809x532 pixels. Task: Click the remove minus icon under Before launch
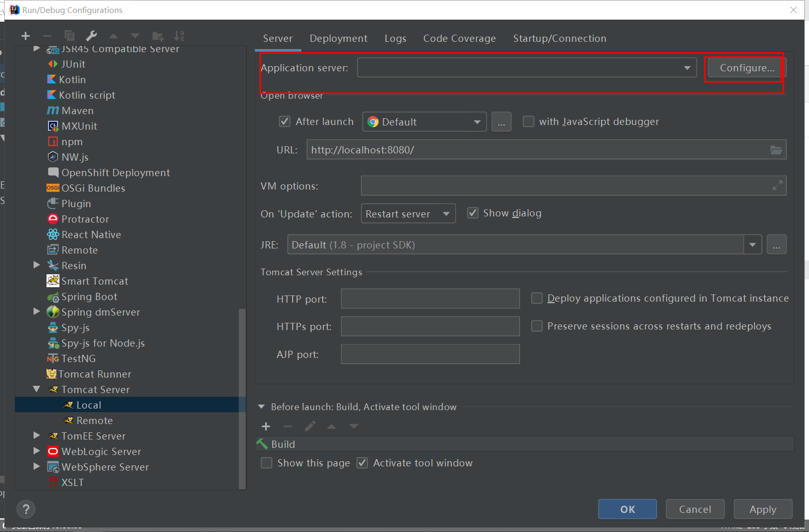point(287,426)
